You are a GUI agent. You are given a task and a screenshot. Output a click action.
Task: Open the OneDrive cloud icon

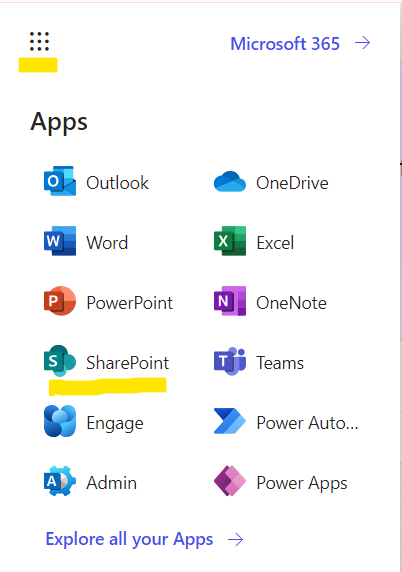(x=230, y=181)
